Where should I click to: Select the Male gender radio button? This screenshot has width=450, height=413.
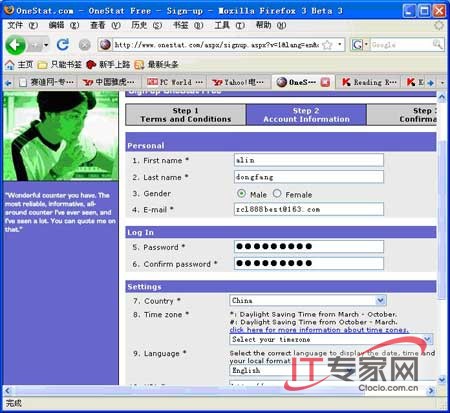(x=241, y=194)
